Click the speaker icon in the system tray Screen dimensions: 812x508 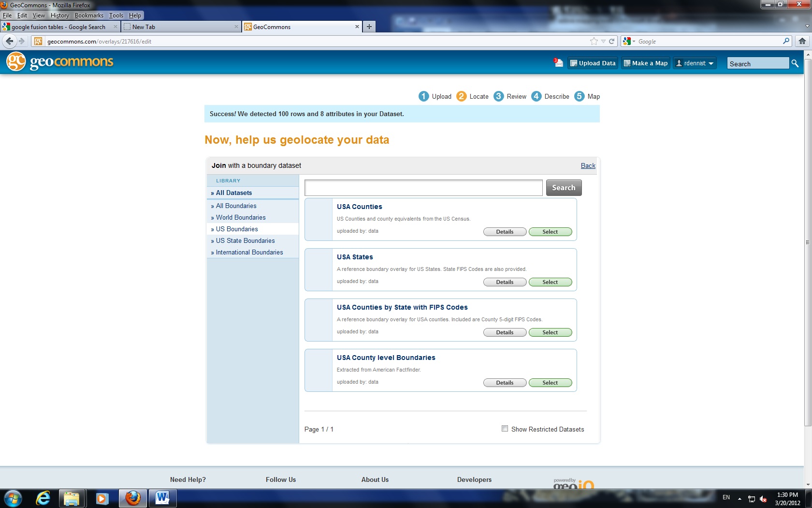763,498
